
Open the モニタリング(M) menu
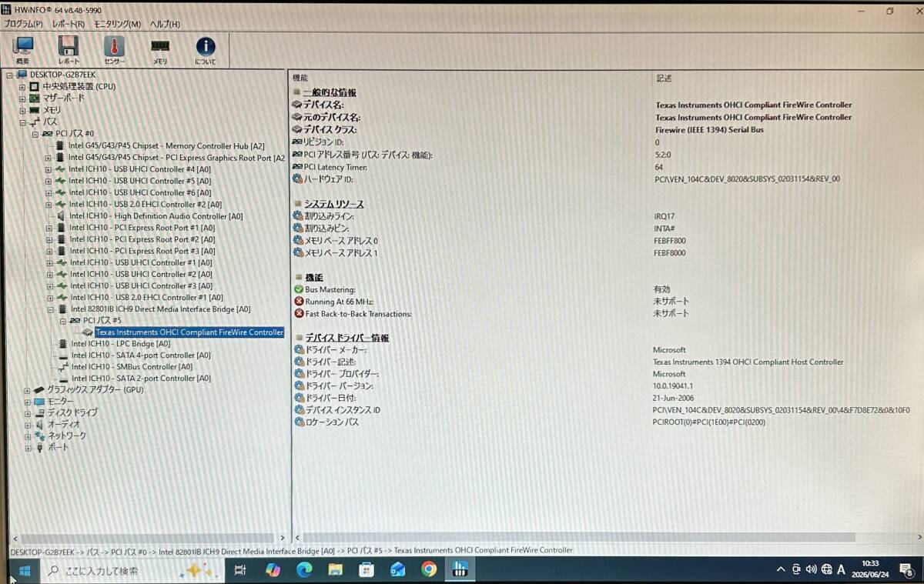pos(117,24)
